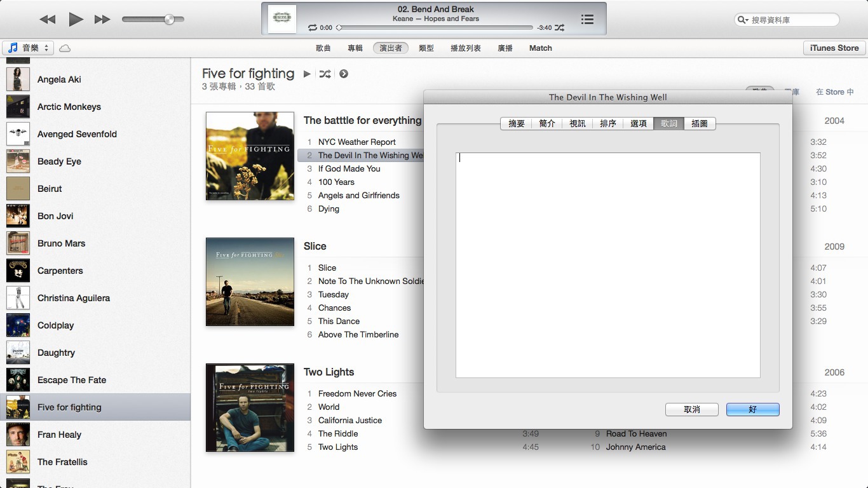Open the 視訊 tab in dialog
The width and height of the screenshot is (868, 488).
click(x=578, y=124)
